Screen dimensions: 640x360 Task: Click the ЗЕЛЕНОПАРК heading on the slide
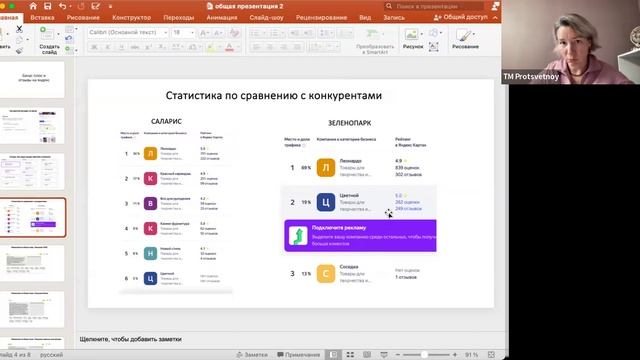coord(350,123)
